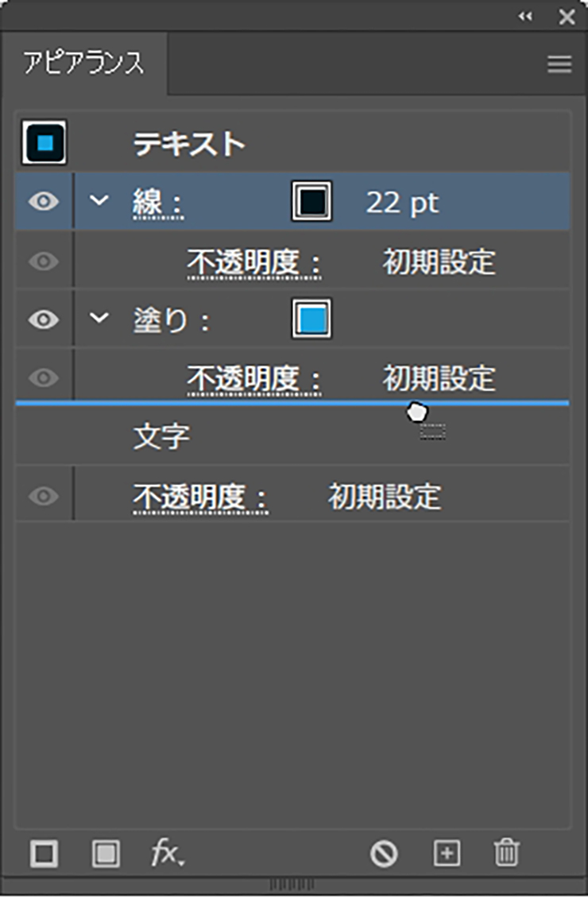Image resolution: width=588 pixels, height=898 pixels.
Task: Clear appearance with the no-sign icon
Action: [384, 854]
